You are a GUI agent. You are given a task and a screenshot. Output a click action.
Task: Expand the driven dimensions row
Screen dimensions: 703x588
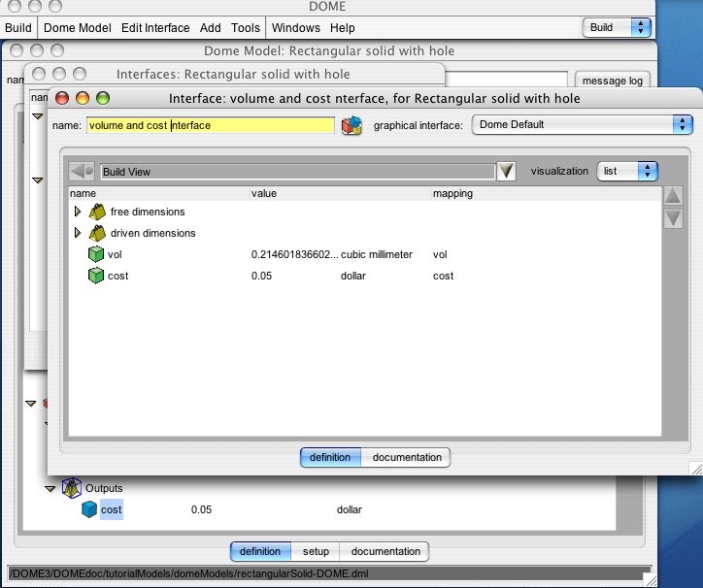pos(78,233)
